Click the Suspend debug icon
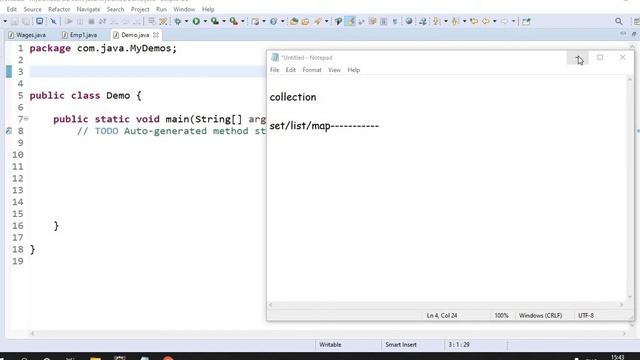 click(x=80, y=21)
